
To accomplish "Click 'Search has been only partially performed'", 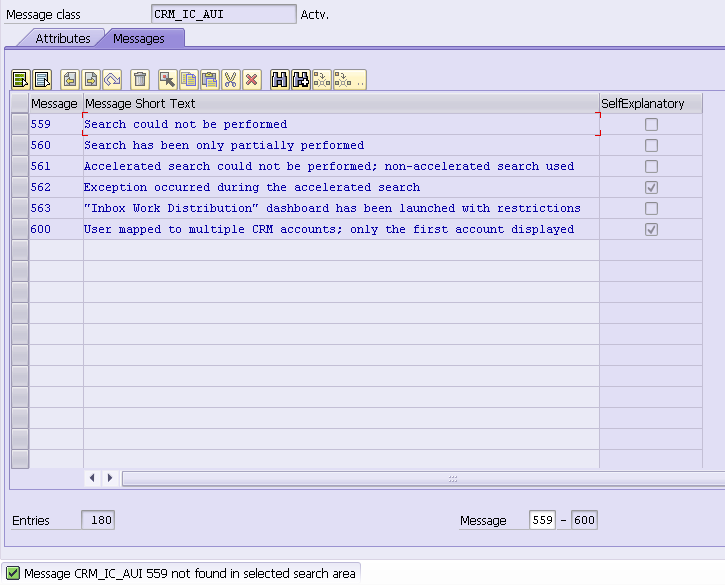I will point(224,145).
